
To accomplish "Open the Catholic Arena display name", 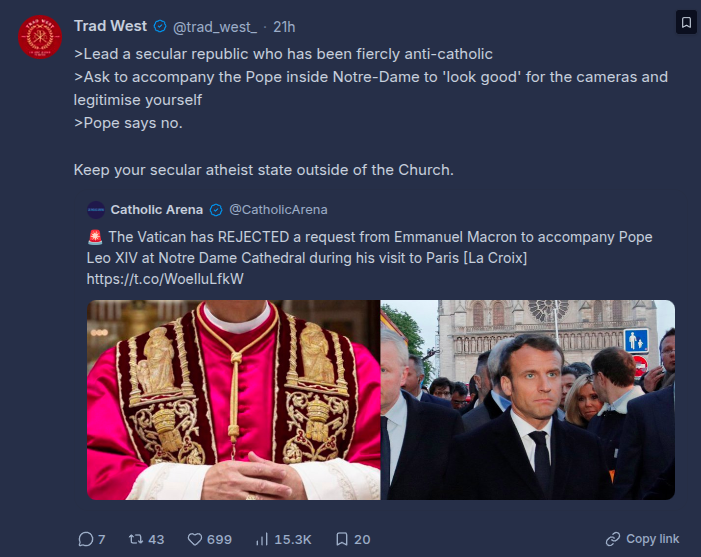I will point(156,210).
